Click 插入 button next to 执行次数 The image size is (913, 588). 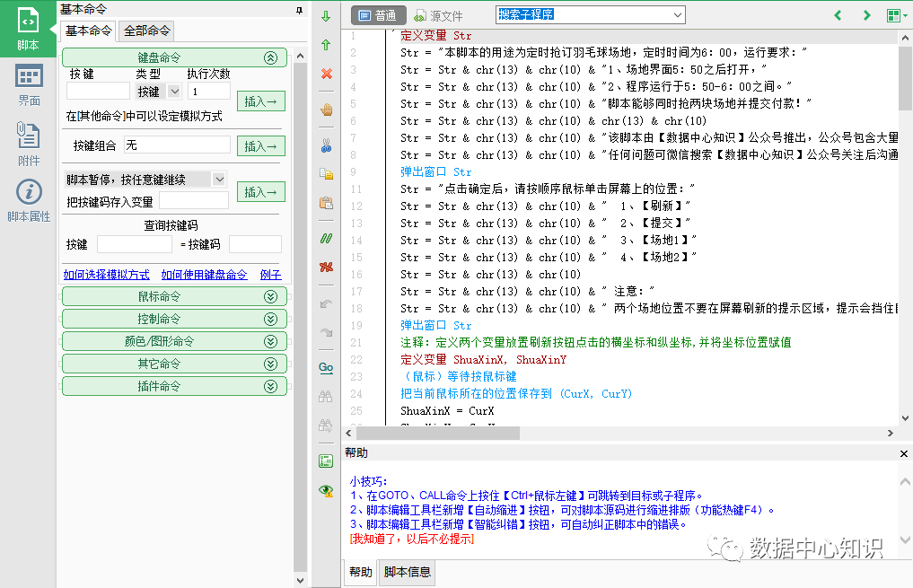(261, 101)
